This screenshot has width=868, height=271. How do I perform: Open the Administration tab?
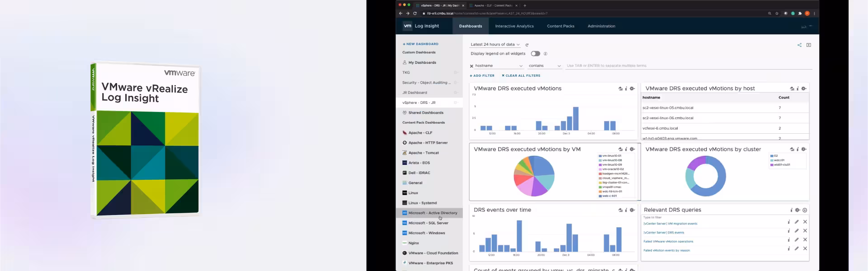601,26
